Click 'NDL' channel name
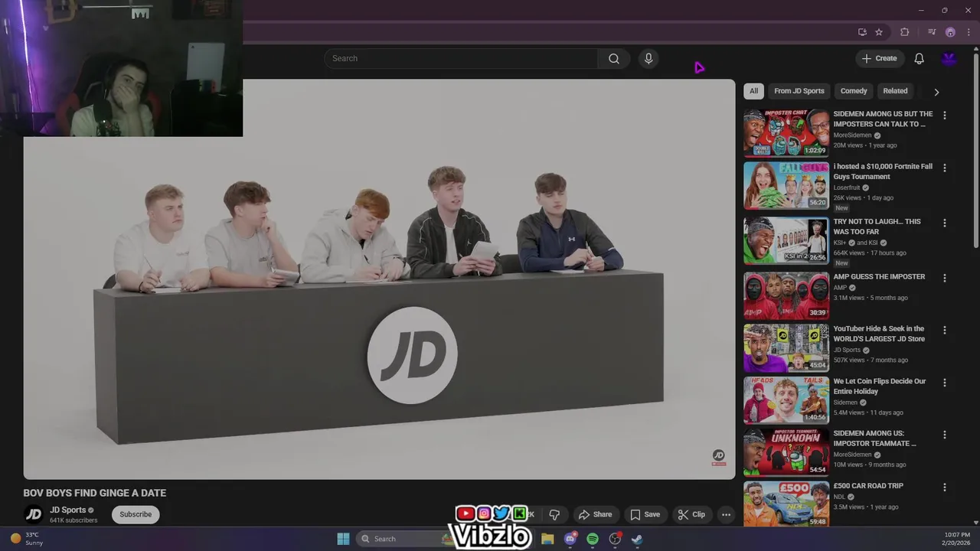Image resolution: width=980 pixels, height=551 pixels. coord(839,497)
